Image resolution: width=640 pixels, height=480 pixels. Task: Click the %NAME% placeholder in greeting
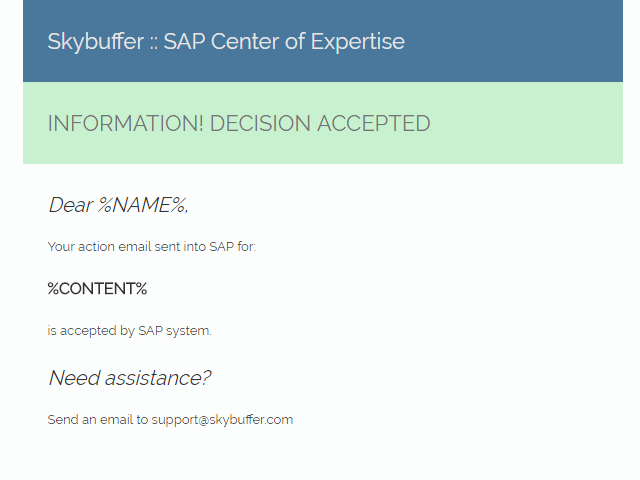[143, 205]
